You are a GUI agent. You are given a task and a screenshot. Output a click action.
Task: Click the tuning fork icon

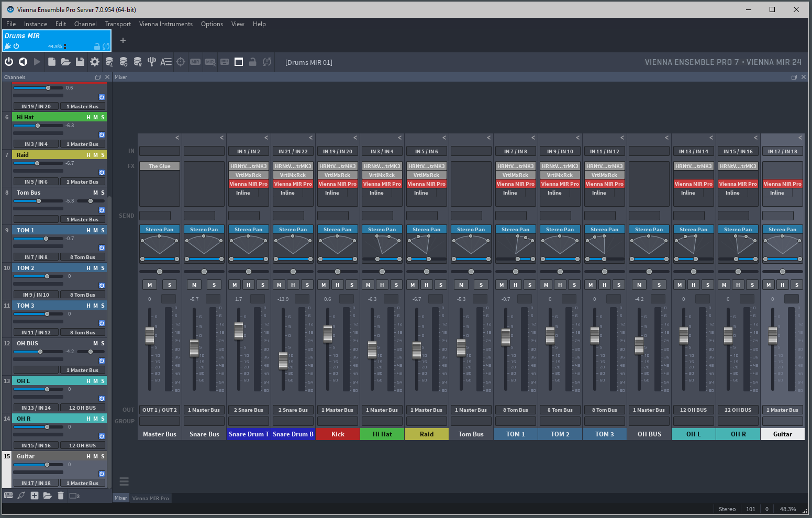(x=152, y=62)
